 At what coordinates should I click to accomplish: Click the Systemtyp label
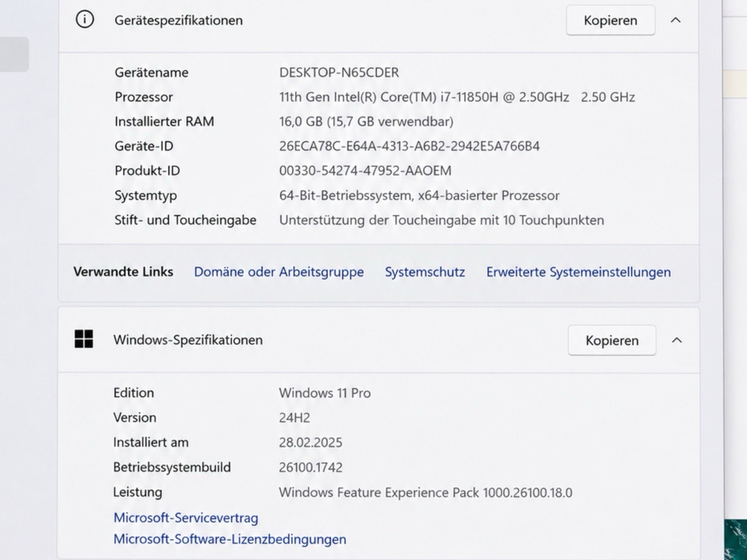[x=146, y=196]
